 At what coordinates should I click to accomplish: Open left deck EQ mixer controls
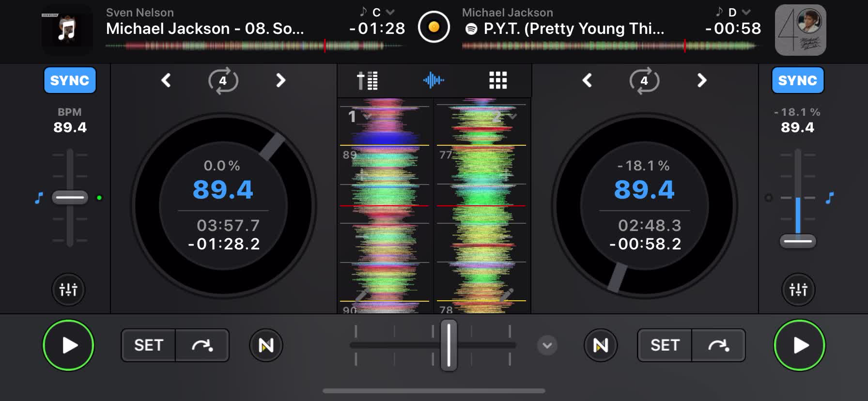(68, 290)
